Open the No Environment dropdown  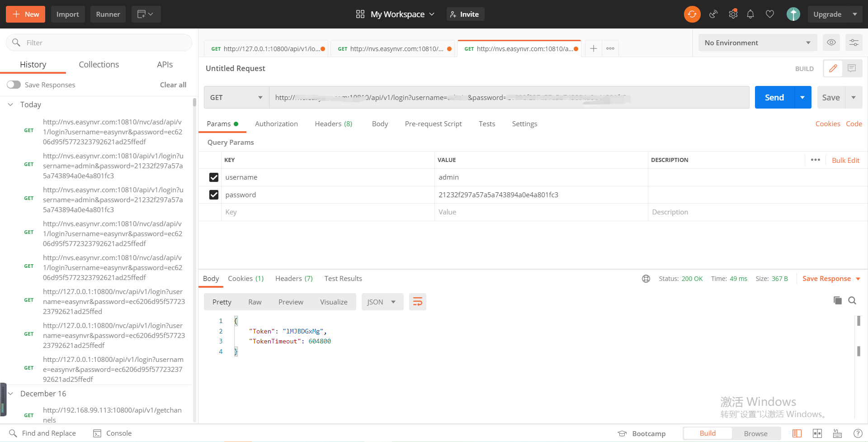click(x=758, y=43)
